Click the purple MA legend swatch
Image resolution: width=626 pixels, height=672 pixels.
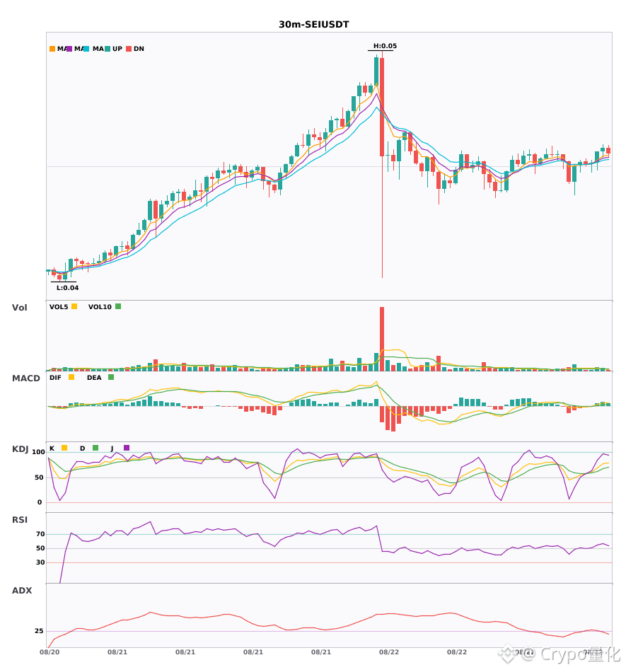point(69,49)
